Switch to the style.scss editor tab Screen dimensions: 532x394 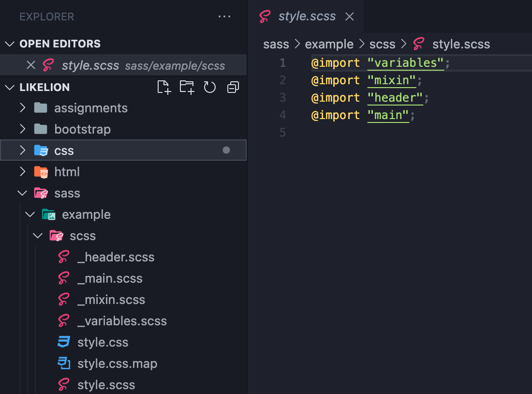(x=307, y=16)
